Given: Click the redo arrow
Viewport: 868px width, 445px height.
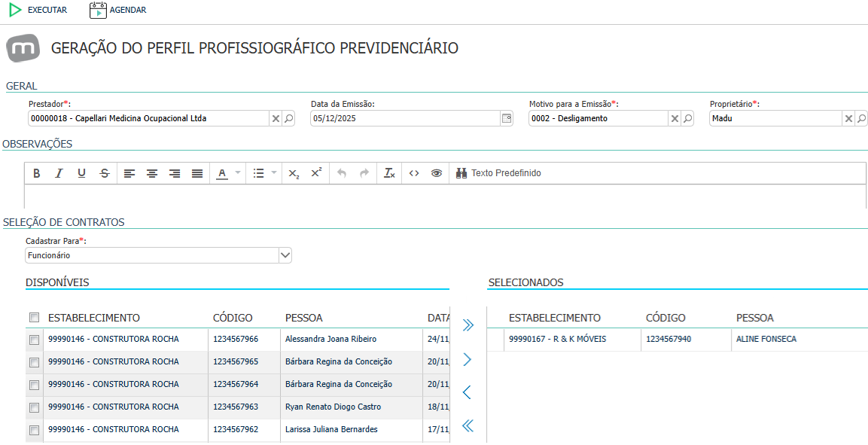Looking at the screenshot, I should click(364, 173).
